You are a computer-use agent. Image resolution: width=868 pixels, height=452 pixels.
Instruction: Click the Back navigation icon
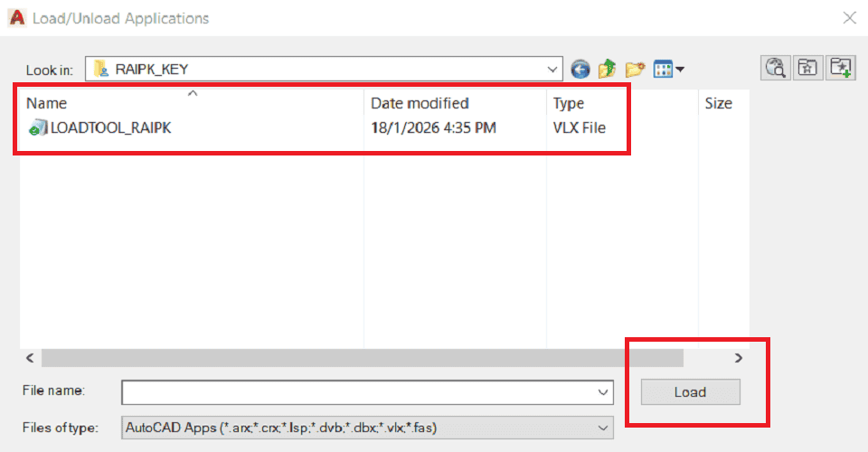(x=580, y=69)
